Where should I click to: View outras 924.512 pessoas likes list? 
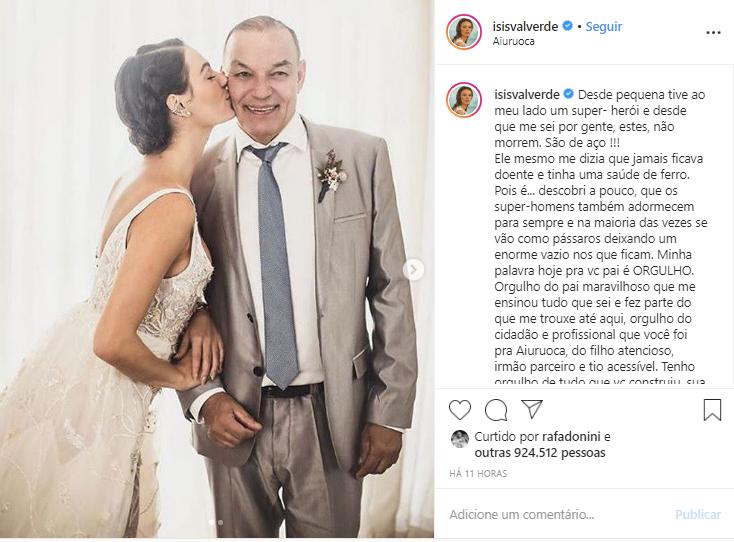click(540, 453)
